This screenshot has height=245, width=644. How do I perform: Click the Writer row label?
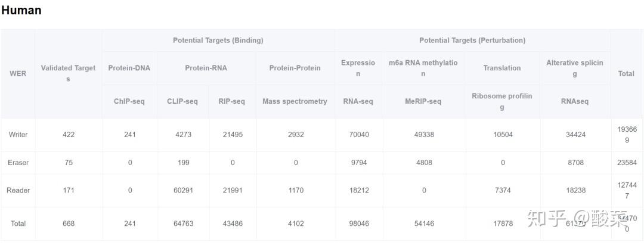coord(18,135)
